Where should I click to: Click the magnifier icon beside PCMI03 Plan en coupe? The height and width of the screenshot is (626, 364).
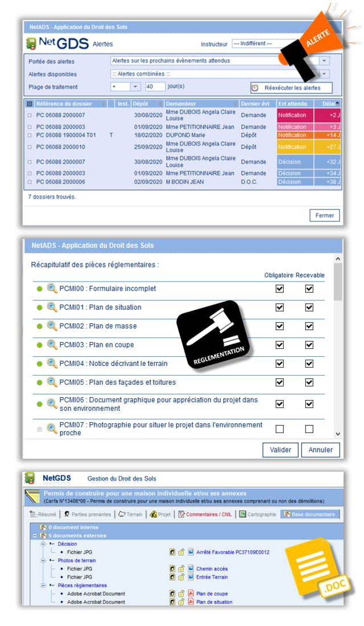[52, 344]
